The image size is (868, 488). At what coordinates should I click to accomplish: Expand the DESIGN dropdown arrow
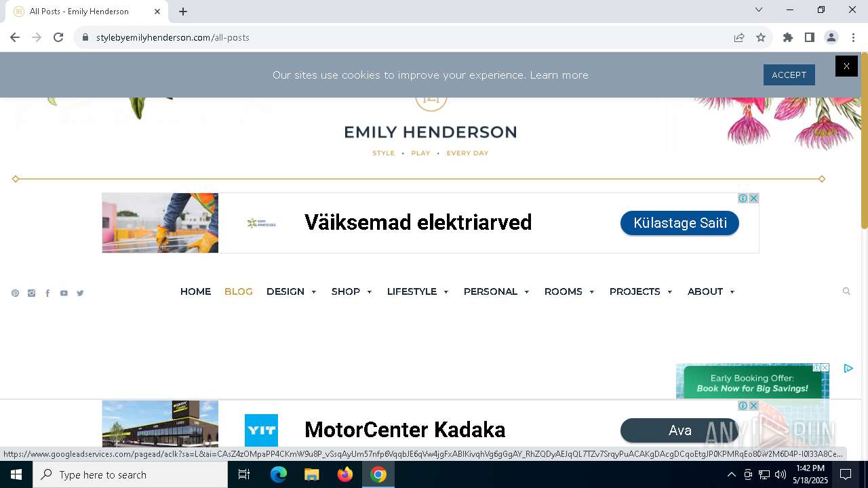(314, 292)
